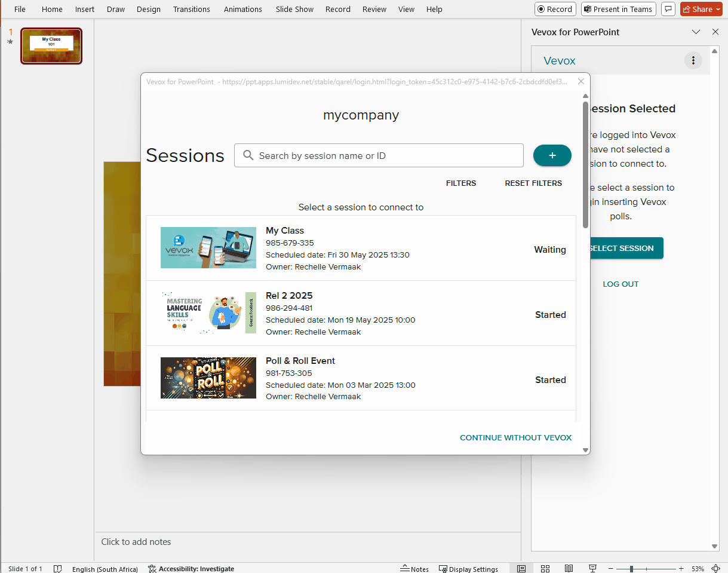728x573 pixels.
Task: Switch to Reading View
Action: click(569, 569)
